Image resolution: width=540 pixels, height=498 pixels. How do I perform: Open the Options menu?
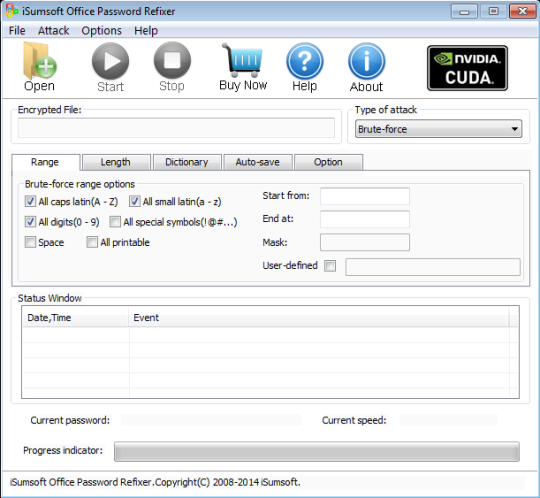point(102,31)
